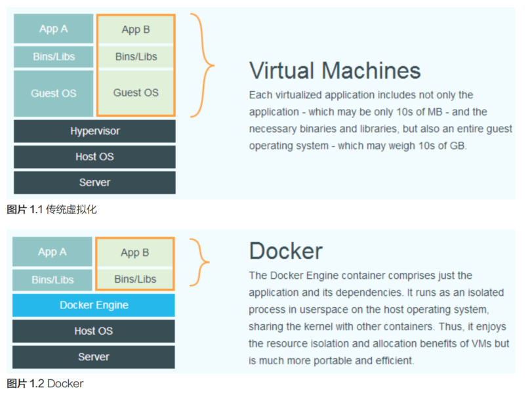Viewport: 532px width, 395px height.
Task: Click the line 'operating system - which may weigh 10s of GB.'
Action: point(358,146)
